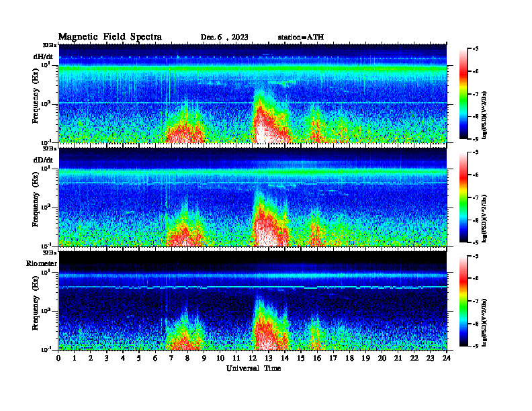Click the "3" tick on Universal Time axis

coord(107,358)
